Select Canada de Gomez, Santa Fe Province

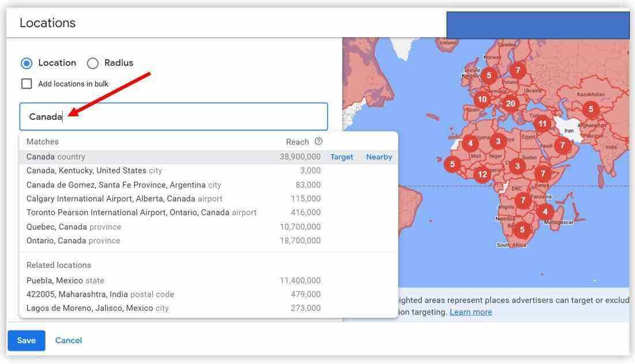coord(209,185)
